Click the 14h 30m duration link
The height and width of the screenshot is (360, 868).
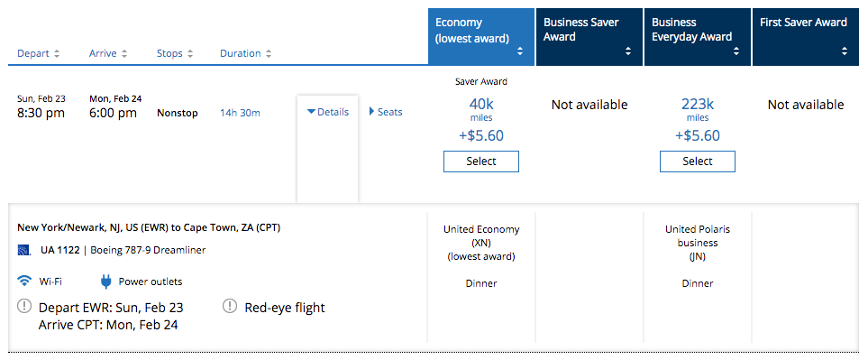(241, 113)
